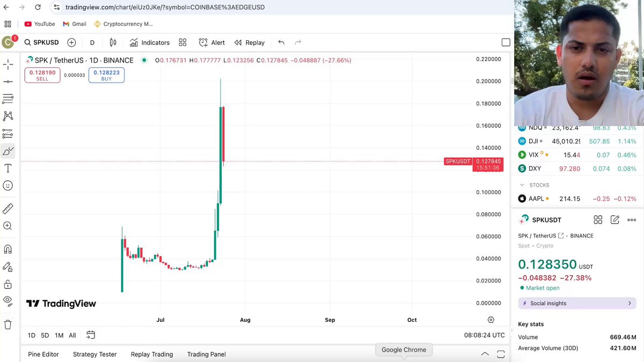This screenshot has height=362, width=644.
Task: Open chart settings gear near price axis
Action: point(491,320)
